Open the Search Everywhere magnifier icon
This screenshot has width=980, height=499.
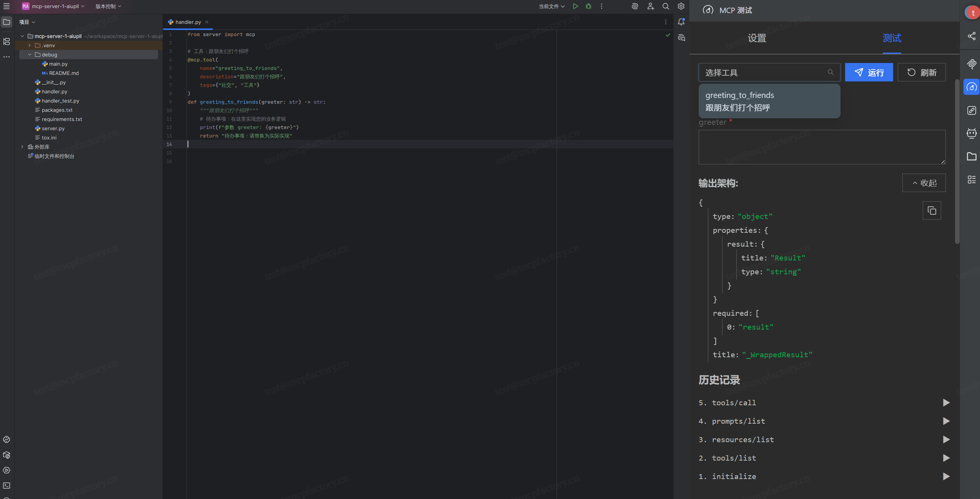point(666,6)
